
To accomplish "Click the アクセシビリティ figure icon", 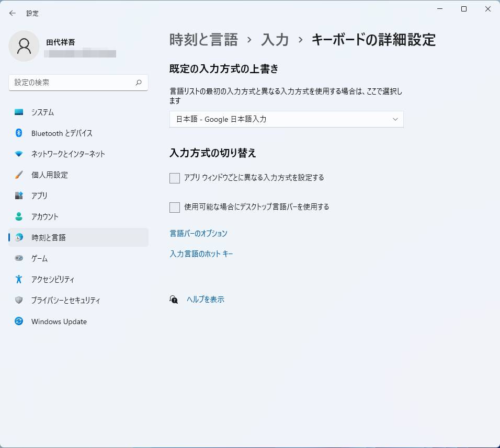I will [x=19, y=279].
